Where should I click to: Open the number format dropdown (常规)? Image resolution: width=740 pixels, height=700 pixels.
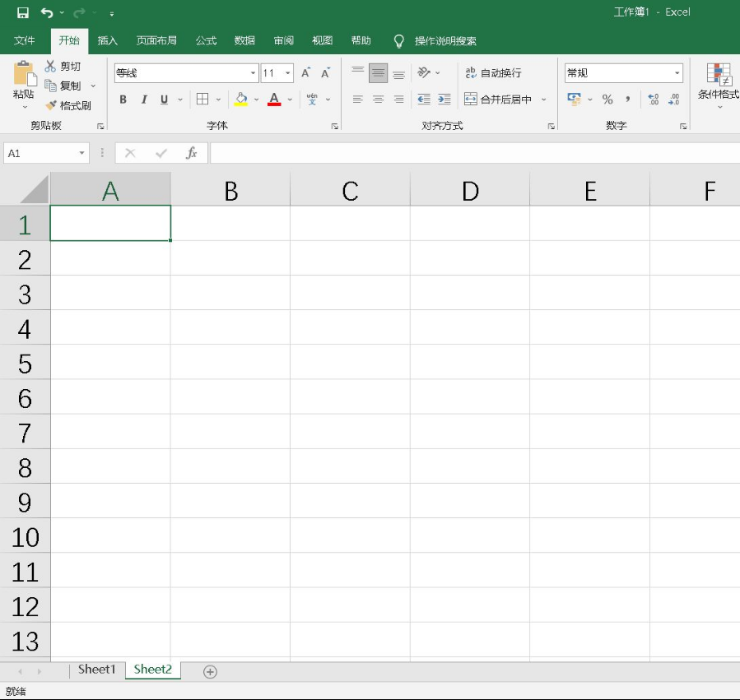pyautogui.click(x=677, y=73)
